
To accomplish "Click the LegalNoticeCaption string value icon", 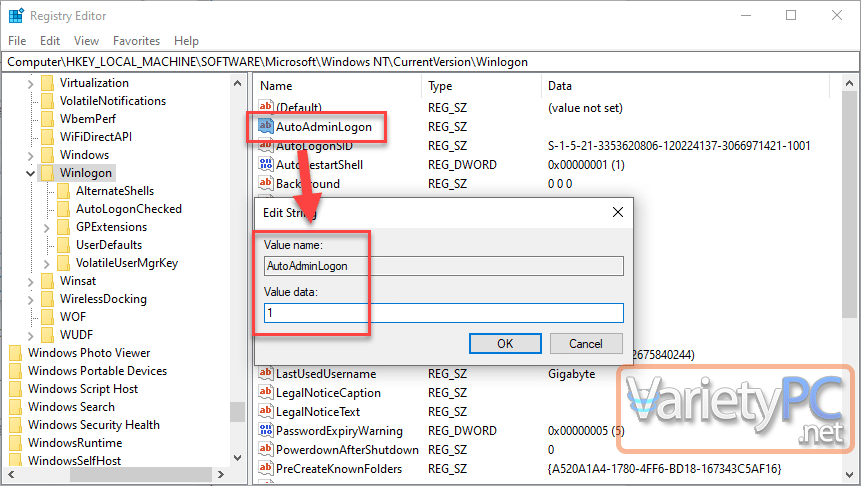I will (266, 392).
